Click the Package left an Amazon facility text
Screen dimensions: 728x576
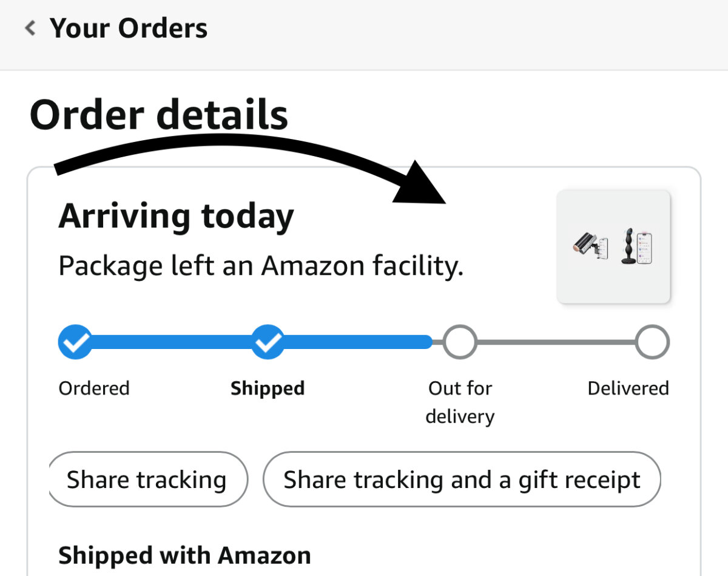pyautogui.click(x=261, y=266)
